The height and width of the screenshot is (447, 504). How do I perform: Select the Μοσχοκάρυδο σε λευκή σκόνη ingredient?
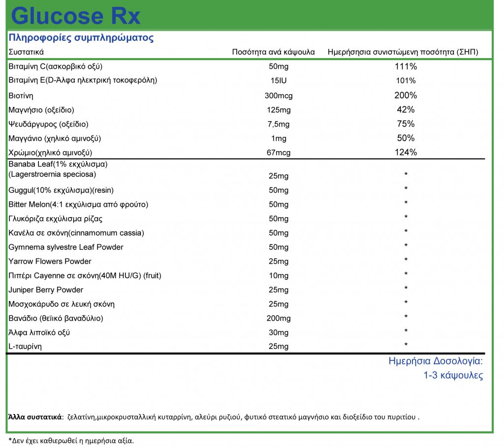62,304
